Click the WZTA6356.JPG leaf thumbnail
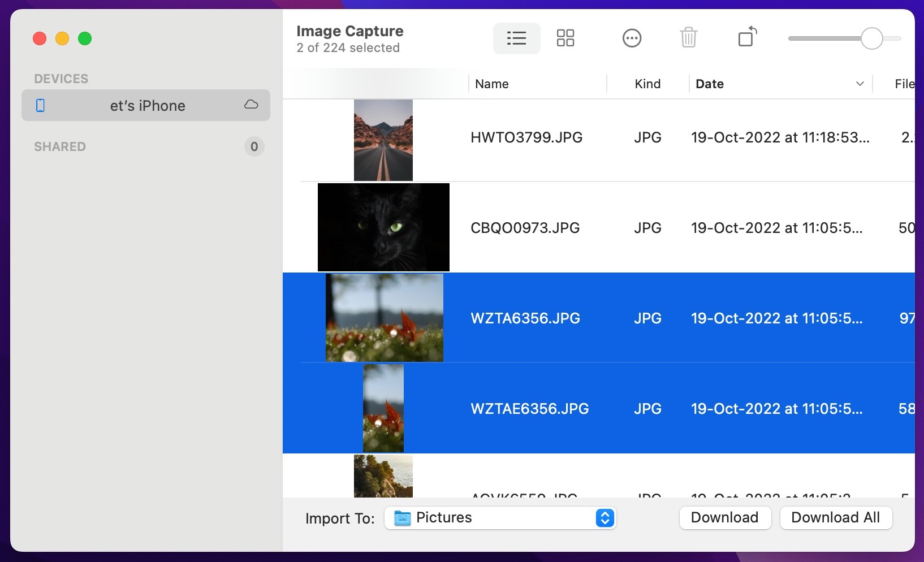 pyautogui.click(x=385, y=318)
